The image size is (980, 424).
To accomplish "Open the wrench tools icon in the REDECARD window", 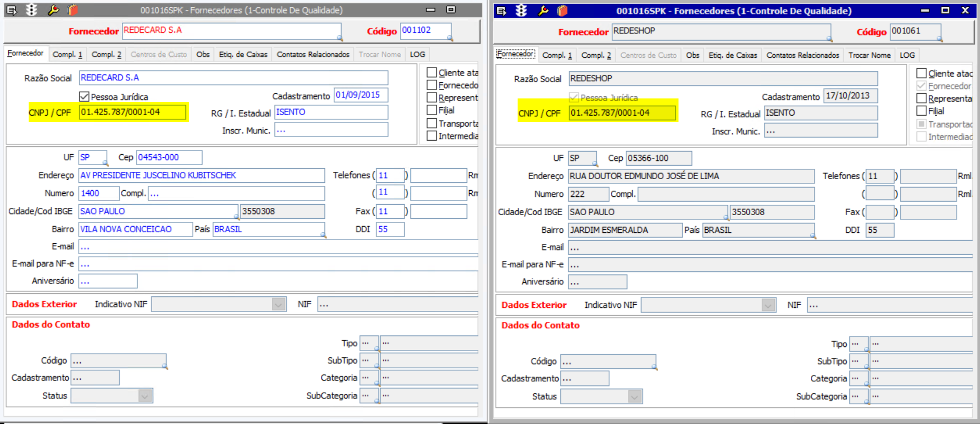I will pyautogui.click(x=53, y=10).
